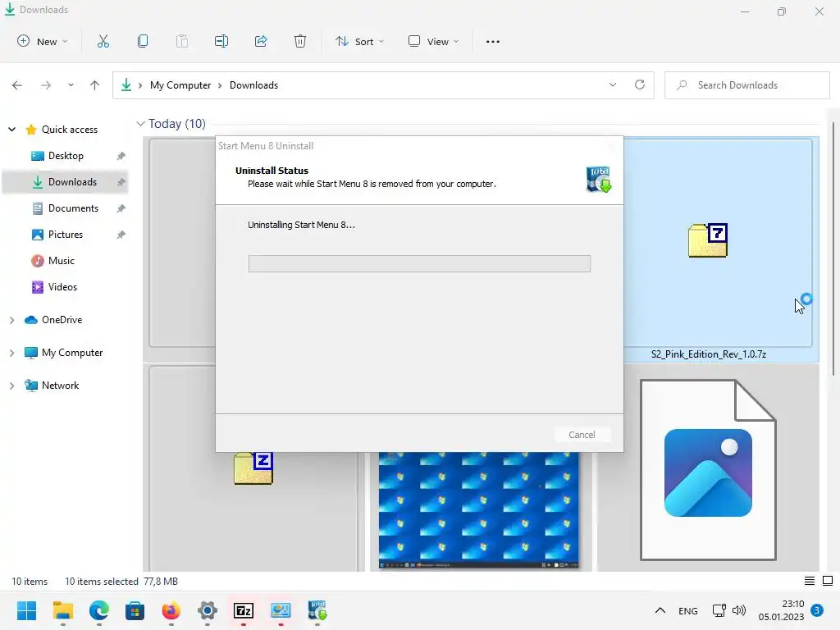Launch Microsoft Edge from taskbar
The height and width of the screenshot is (630, 840).
[99, 610]
